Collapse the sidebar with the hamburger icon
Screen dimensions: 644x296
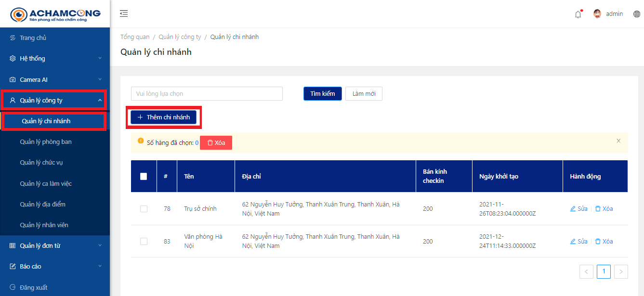[x=124, y=14]
